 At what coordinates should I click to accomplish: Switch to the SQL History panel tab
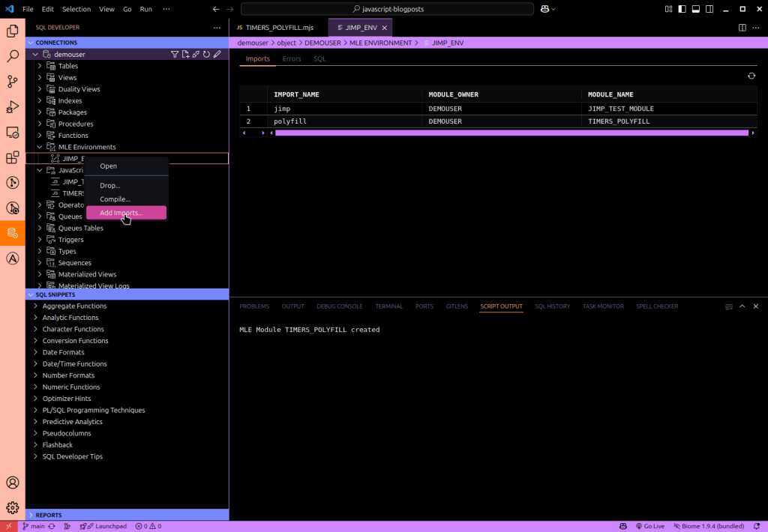coord(552,306)
